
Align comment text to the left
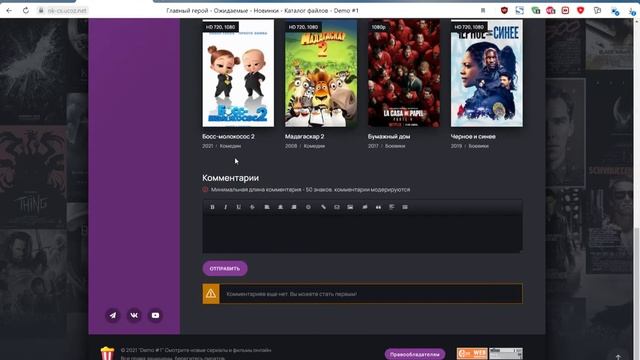click(x=267, y=207)
